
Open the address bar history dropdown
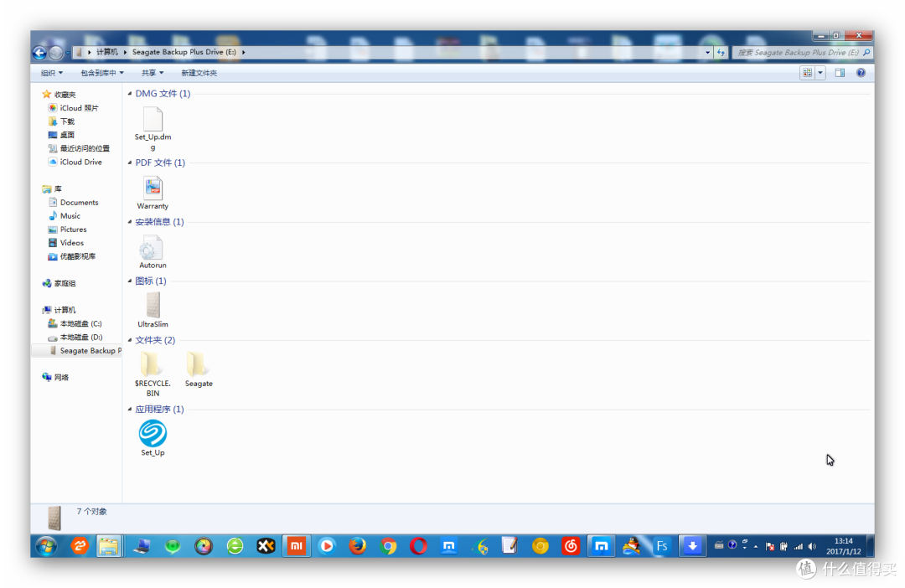pos(707,53)
